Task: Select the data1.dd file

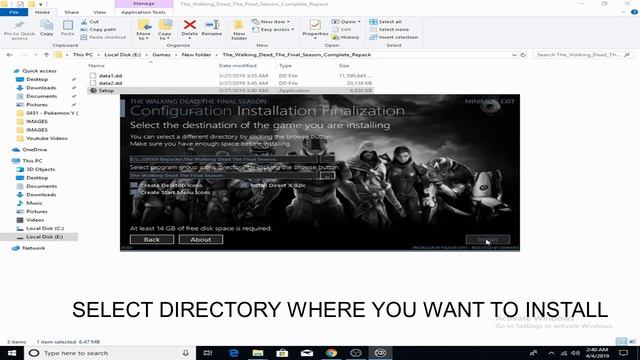Action: pyautogui.click(x=110, y=76)
